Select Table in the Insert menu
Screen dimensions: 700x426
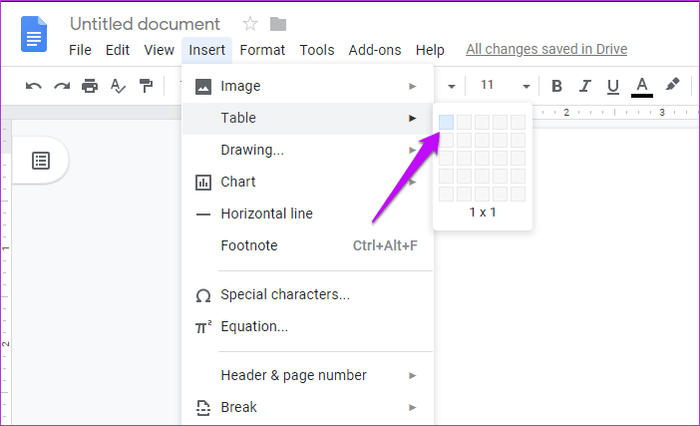click(x=308, y=118)
